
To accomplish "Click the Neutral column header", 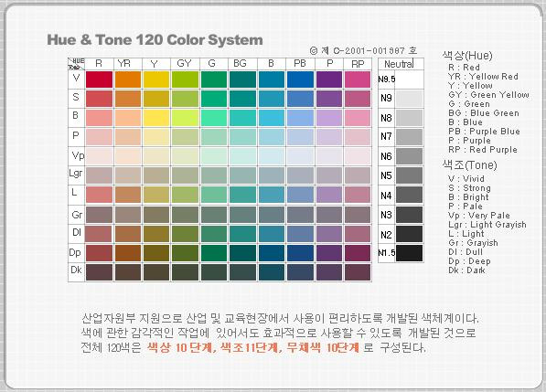I will tap(401, 64).
